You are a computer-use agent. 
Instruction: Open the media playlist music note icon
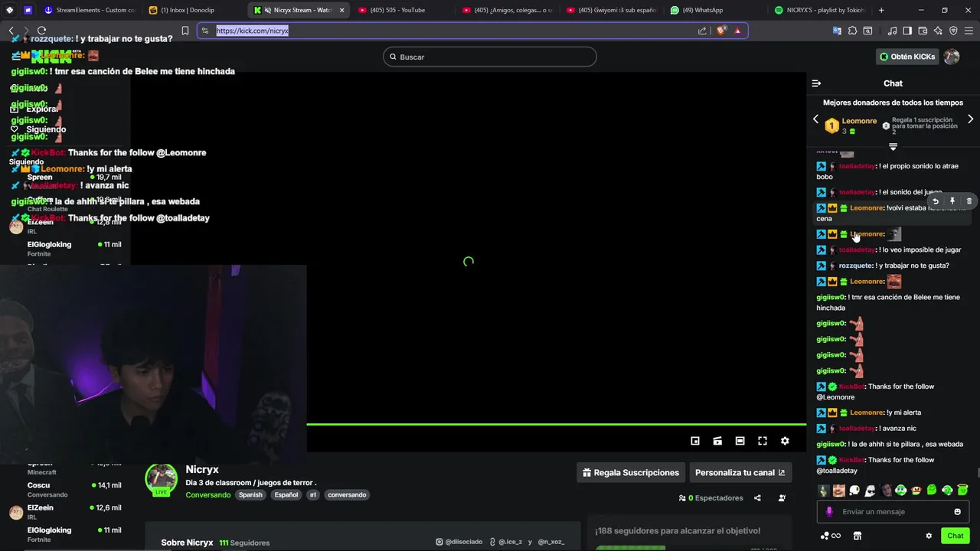tap(892, 31)
